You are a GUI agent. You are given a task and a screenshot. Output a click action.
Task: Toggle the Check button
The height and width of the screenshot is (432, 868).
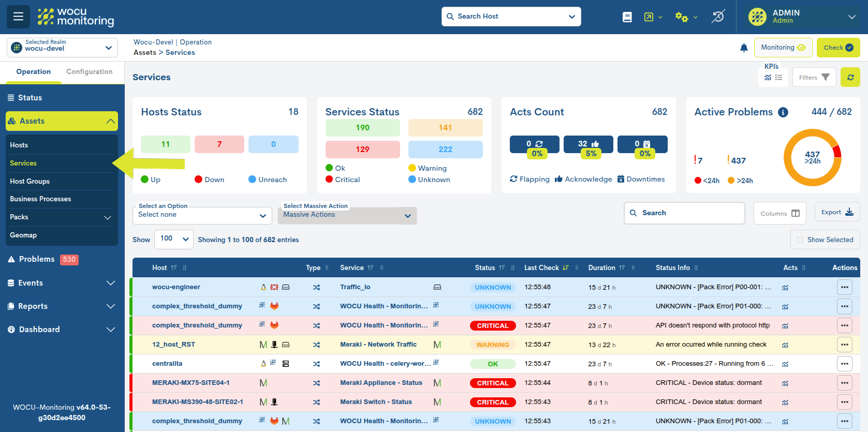pyautogui.click(x=838, y=48)
